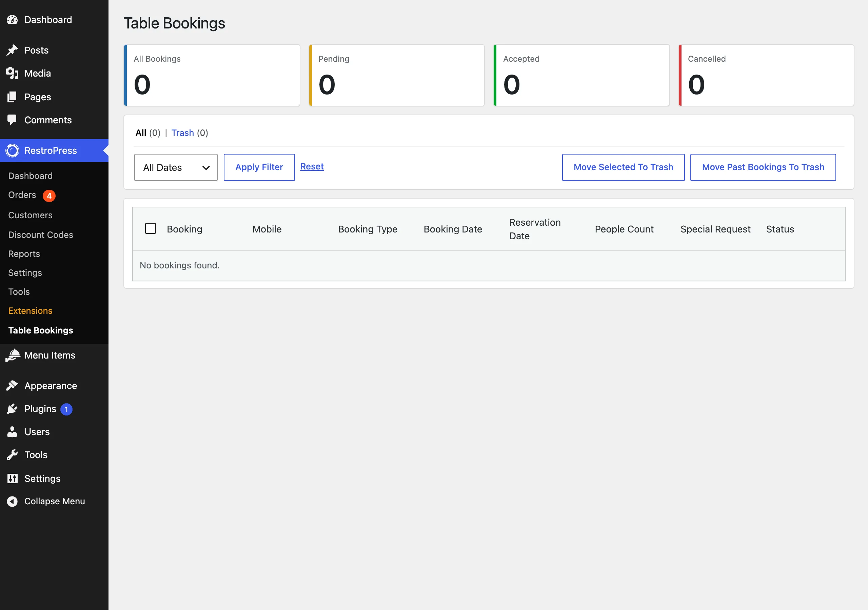
Task: Click the Media library icon
Action: coord(12,73)
